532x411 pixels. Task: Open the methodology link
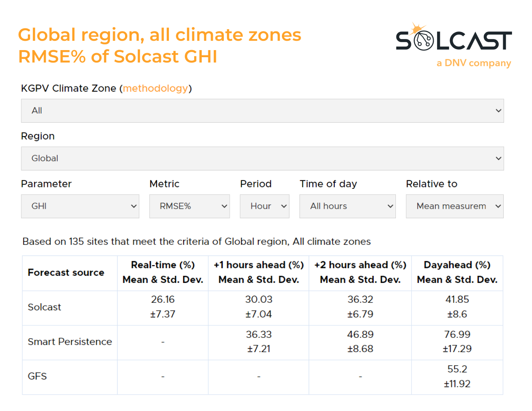[156, 88]
